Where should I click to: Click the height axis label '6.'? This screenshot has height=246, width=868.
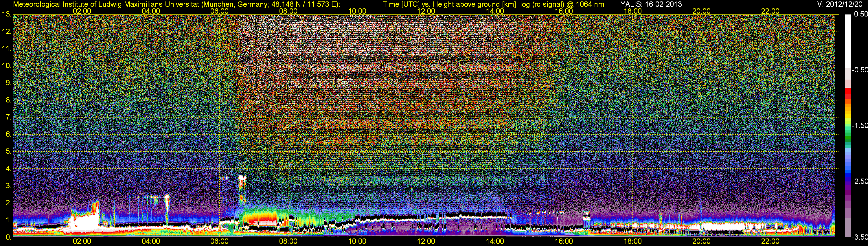coord(8,135)
